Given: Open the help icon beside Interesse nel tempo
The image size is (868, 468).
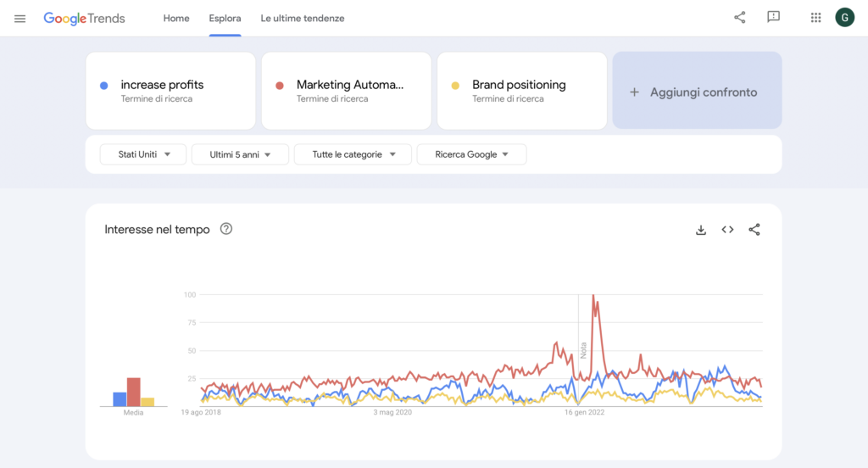Looking at the screenshot, I should pyautogui.click(x=226, y=229).
